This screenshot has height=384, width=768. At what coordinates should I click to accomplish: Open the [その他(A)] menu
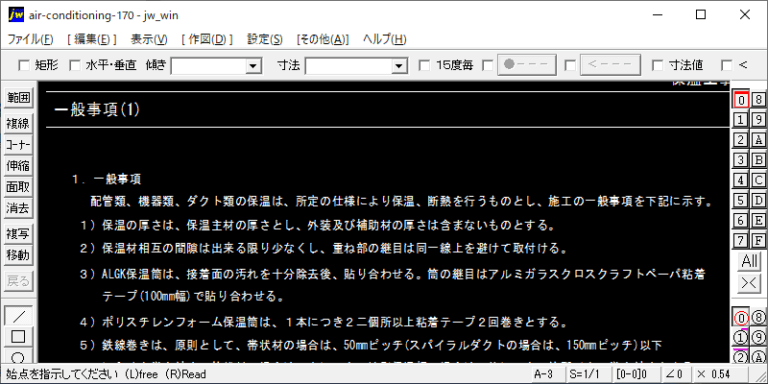323,39
